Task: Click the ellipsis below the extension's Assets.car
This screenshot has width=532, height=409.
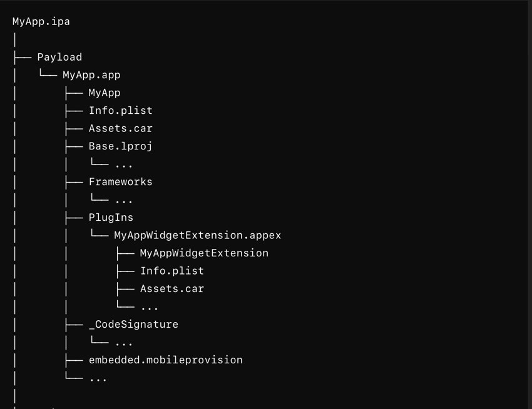Action: point(149,307)
